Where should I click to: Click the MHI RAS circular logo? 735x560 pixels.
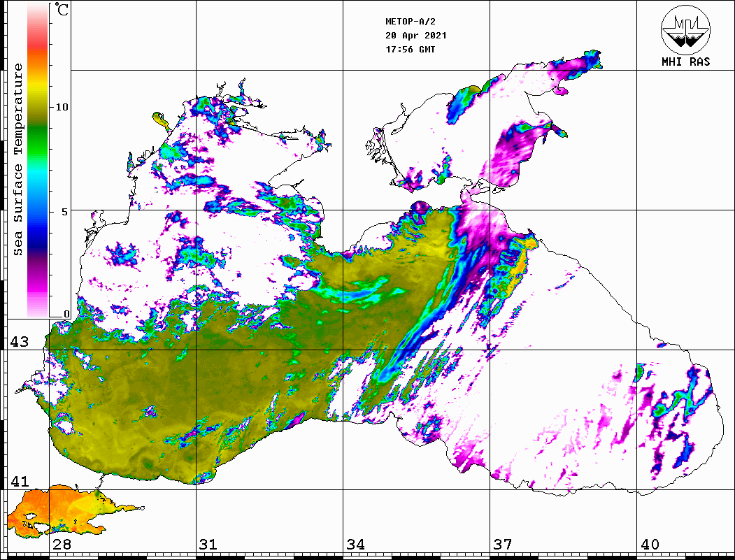pyautogui.click(x=685, y=29)
